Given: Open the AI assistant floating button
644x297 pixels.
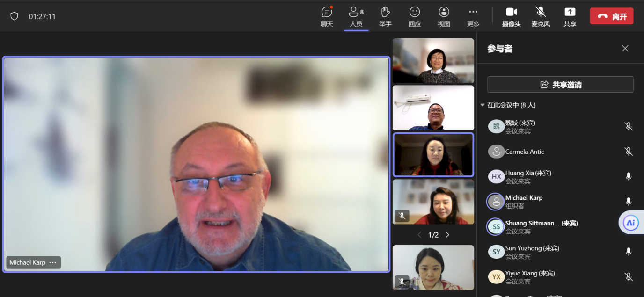Looking at the screenshot, I should [630, 223].
